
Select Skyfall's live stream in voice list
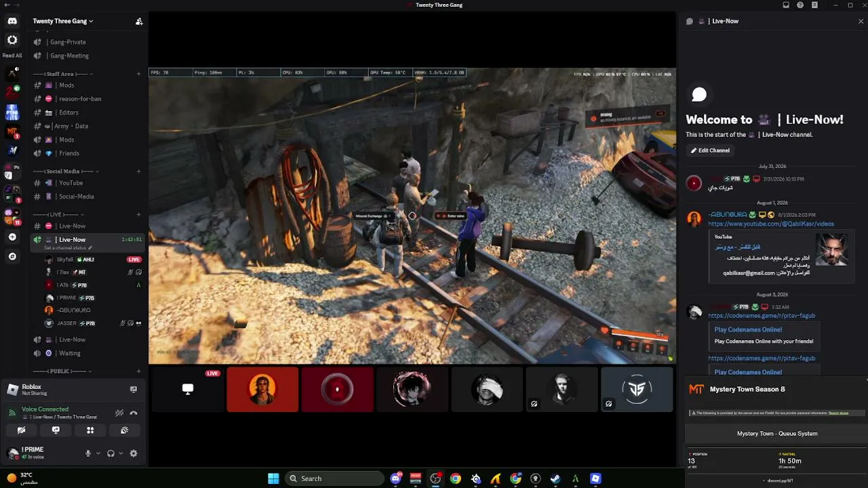click(x=93, y=260)
